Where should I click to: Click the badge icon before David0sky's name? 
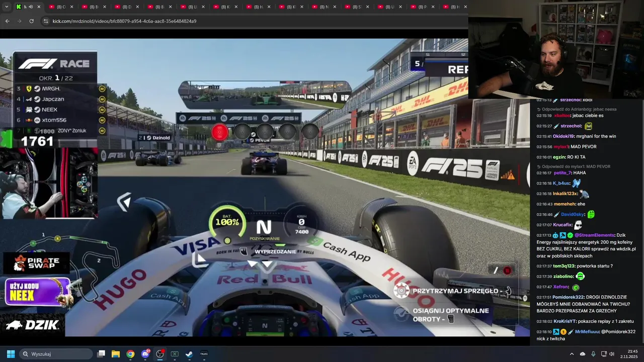point(556,215)
